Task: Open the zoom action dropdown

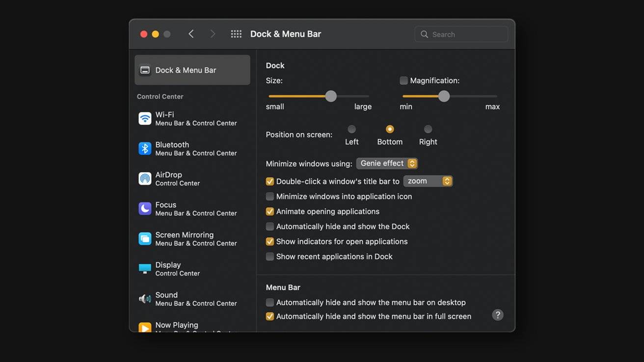Action: (428, 181)
